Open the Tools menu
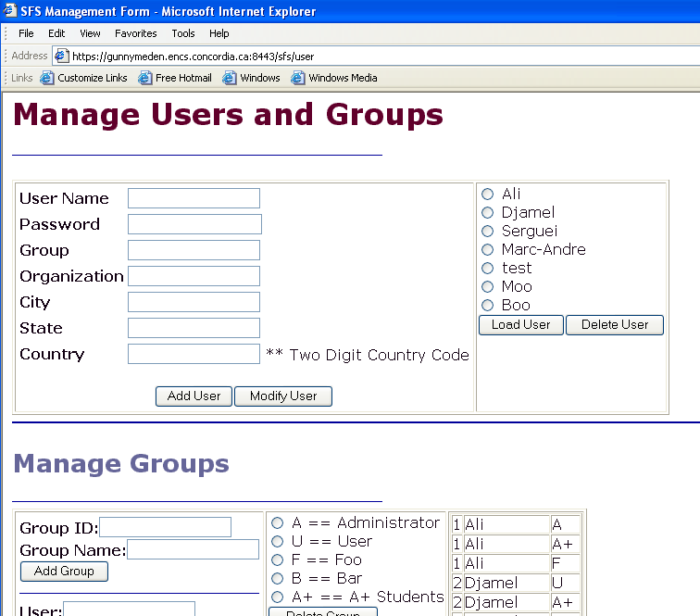Image resolution: width=700 pixels, height=616 pixels. coord(183,33)
